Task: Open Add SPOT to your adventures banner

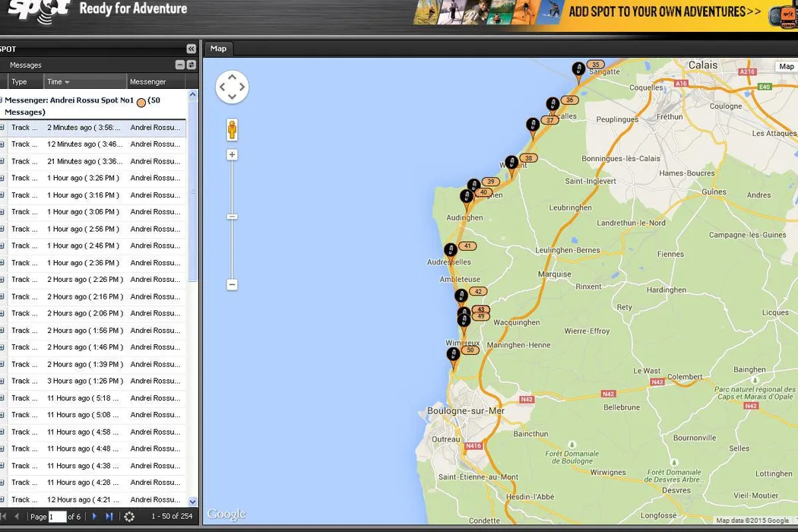Action: (x=665, y=12)
